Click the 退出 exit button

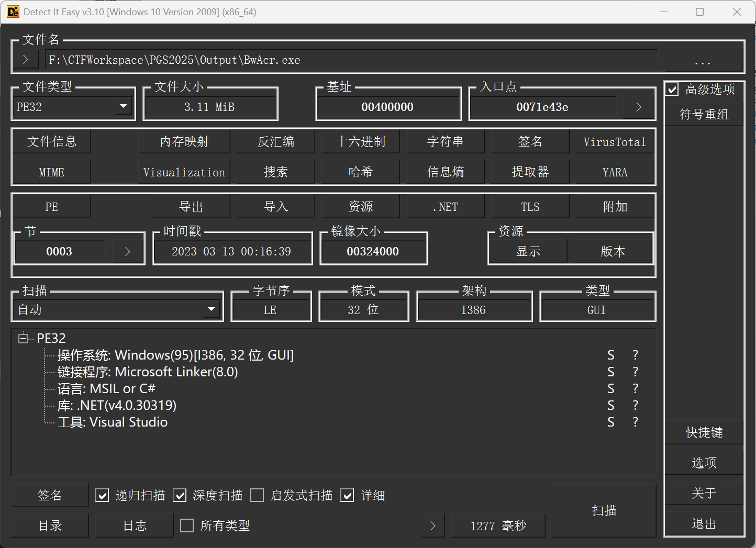point(704,523)
